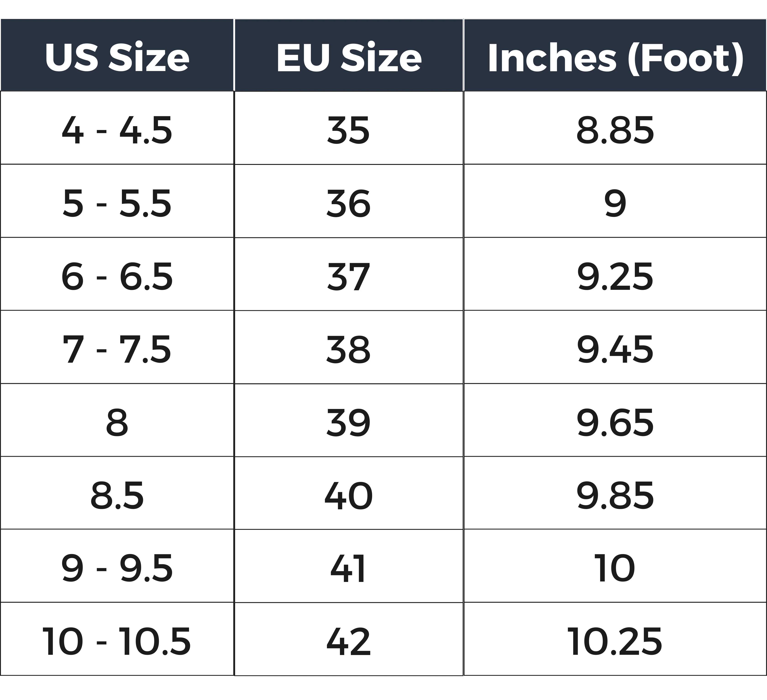Click the 8.85 inches cell
This screenshot has height=700, width=767.
615,131
